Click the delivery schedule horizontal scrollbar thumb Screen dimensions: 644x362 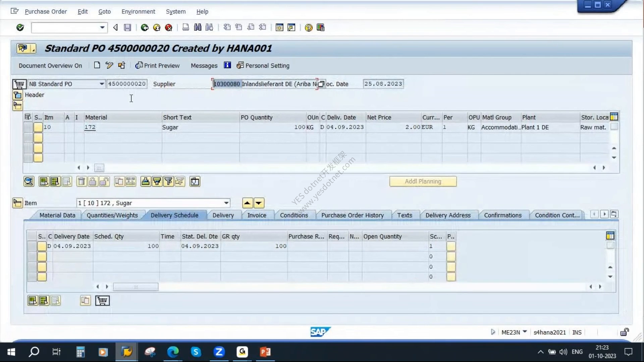[x=136, y=287]
